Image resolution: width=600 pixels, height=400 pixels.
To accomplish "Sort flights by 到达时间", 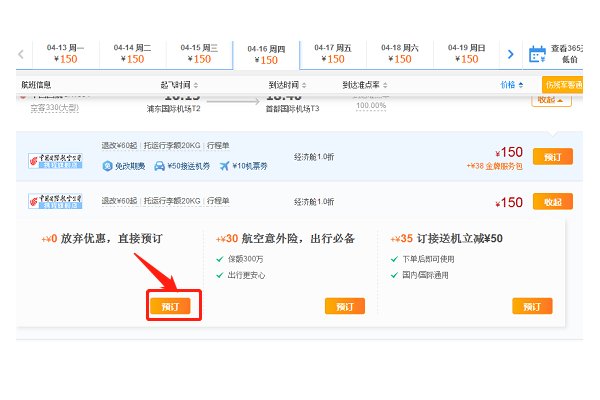I will [287, 85].
